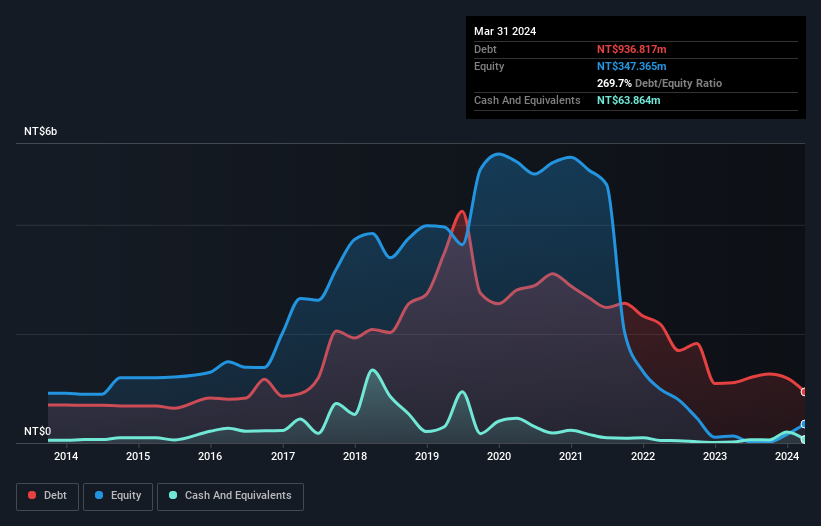821x526 pixels.
Task: Click the red Debt endpoint marker
Action: (x=804, y=392)
